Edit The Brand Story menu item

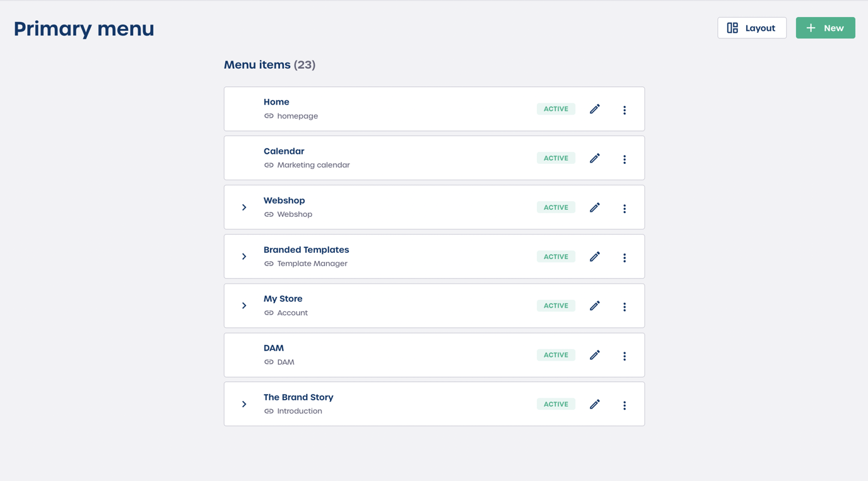[595, 404]
